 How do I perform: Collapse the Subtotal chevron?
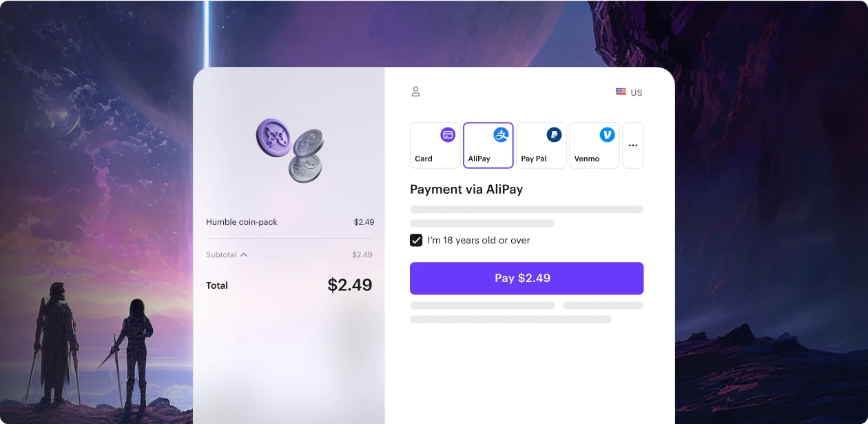[x=244, y=254]
